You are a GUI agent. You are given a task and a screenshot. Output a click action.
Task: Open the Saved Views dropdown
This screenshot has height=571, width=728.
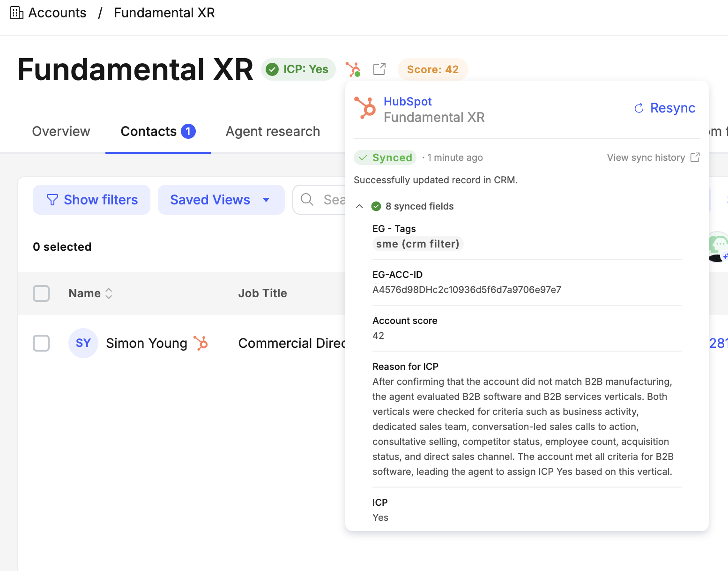[x=221, y=200]
